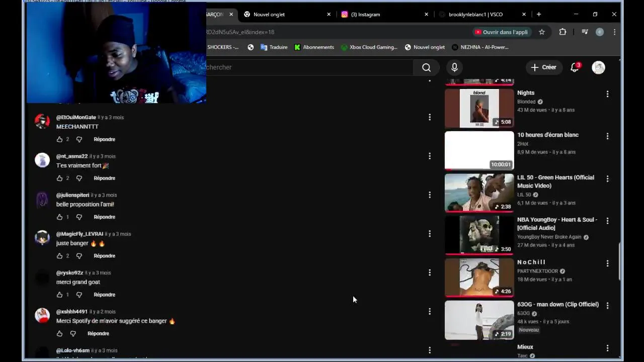Open @EtOuiMonGate's channel name

(x=76, y=117)
